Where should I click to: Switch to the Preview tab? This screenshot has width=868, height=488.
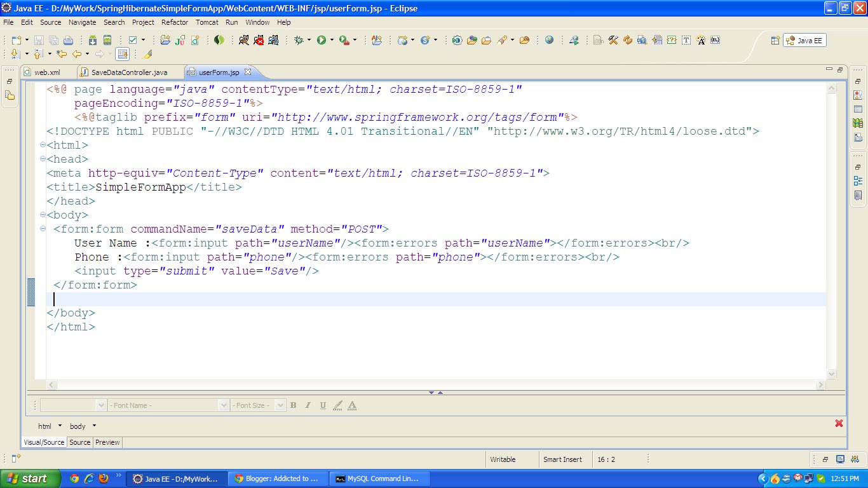coord(107,442)
